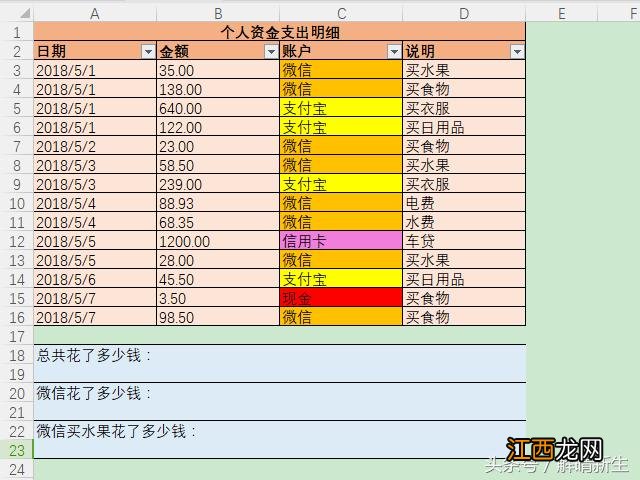Click the 日期 header cell
This screenshot has height=480, width=640.
[95, 51]
